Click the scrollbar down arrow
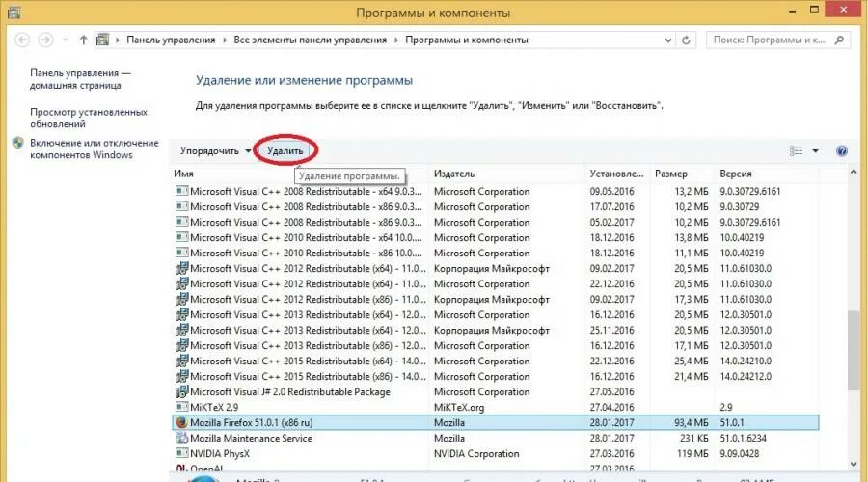 (x=854, y=465)
